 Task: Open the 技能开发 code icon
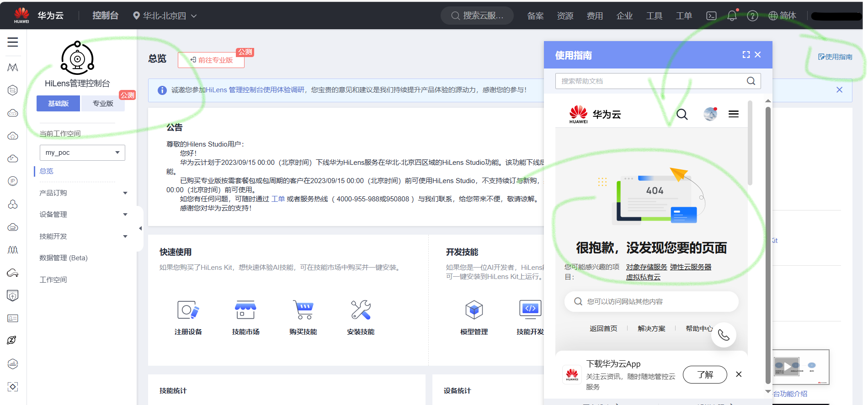pyautogui.click(x=530, y=310)
